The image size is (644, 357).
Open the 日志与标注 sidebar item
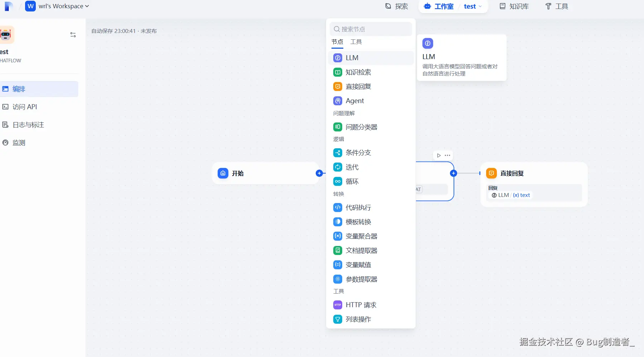pos(27,125)
